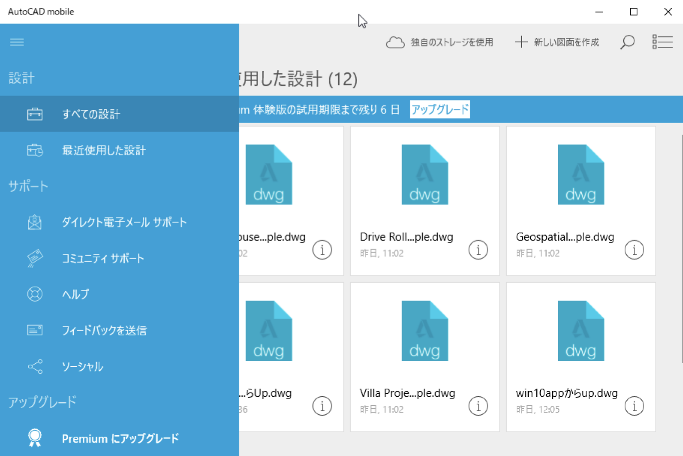Maximize the AutoCAD mobile window
This screenshot has height=456, width=683.
point(634,12)
